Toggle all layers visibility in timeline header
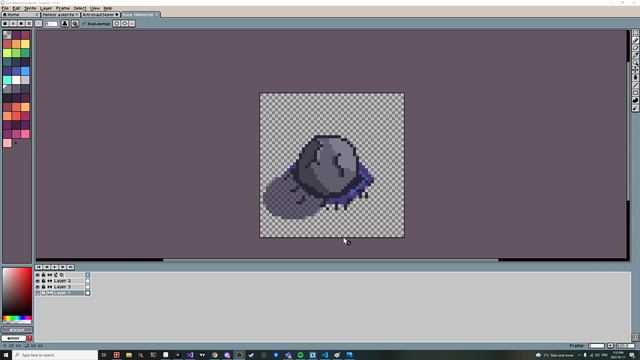This screenshot has width=640, height=360. coord(38,275)
